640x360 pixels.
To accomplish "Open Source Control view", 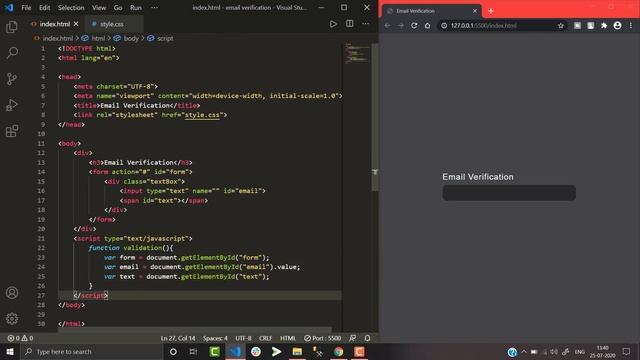I will click(12, 79).
